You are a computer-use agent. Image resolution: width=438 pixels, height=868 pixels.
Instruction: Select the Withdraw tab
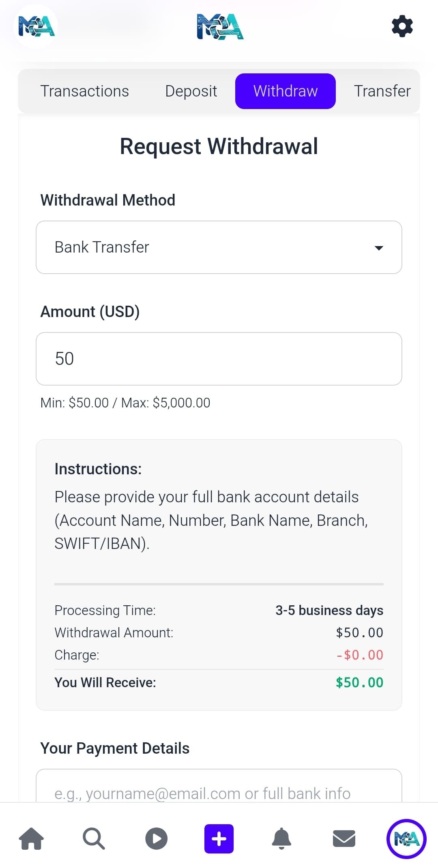286,91
